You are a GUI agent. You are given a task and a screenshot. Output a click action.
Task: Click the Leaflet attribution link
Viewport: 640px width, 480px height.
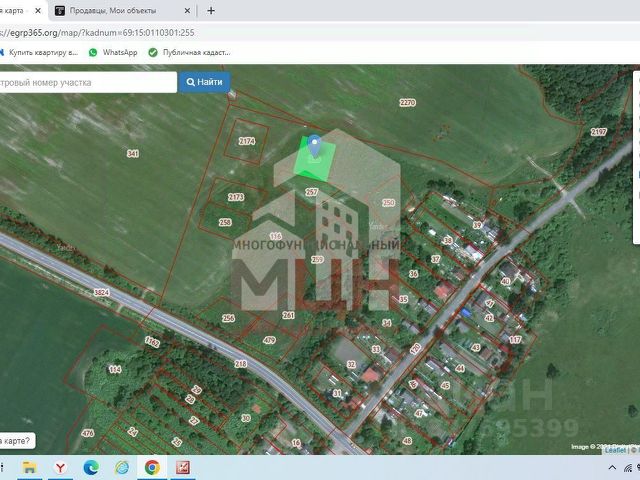[615, 450]
